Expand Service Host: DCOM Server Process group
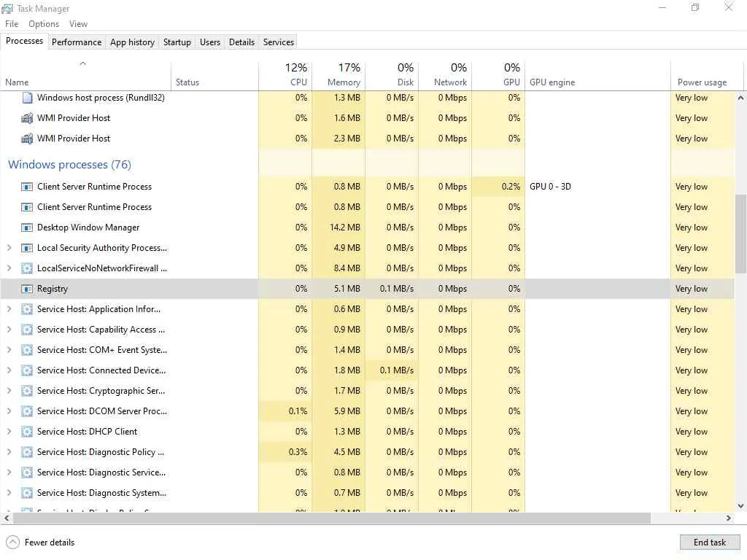This screenshot has width=747, height=560. click(9, 411)
